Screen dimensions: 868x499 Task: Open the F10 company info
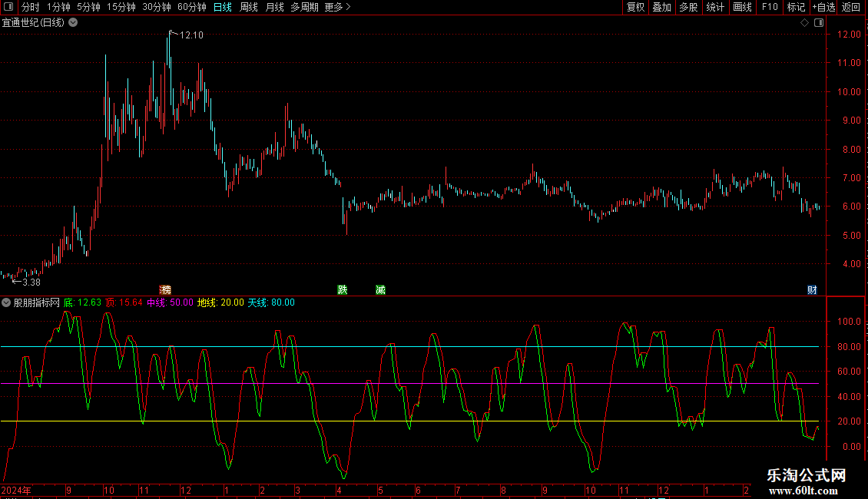pyautogui.click(x=770, y=7)
